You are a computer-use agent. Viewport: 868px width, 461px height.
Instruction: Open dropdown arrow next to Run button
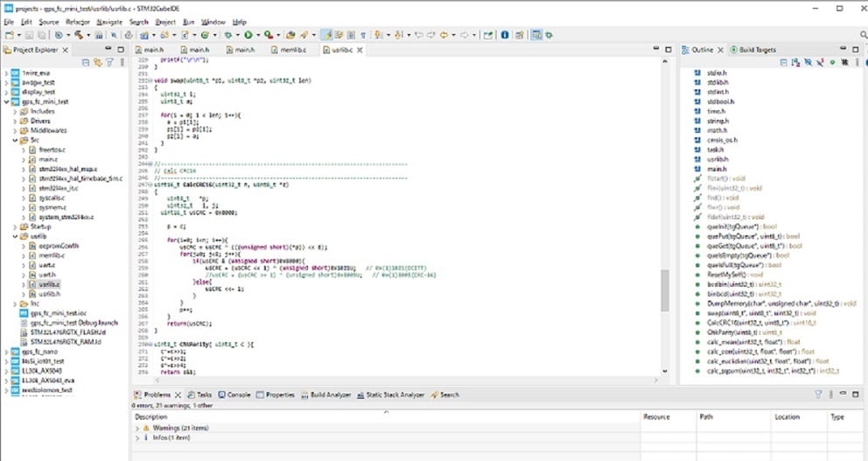[258, 35]
